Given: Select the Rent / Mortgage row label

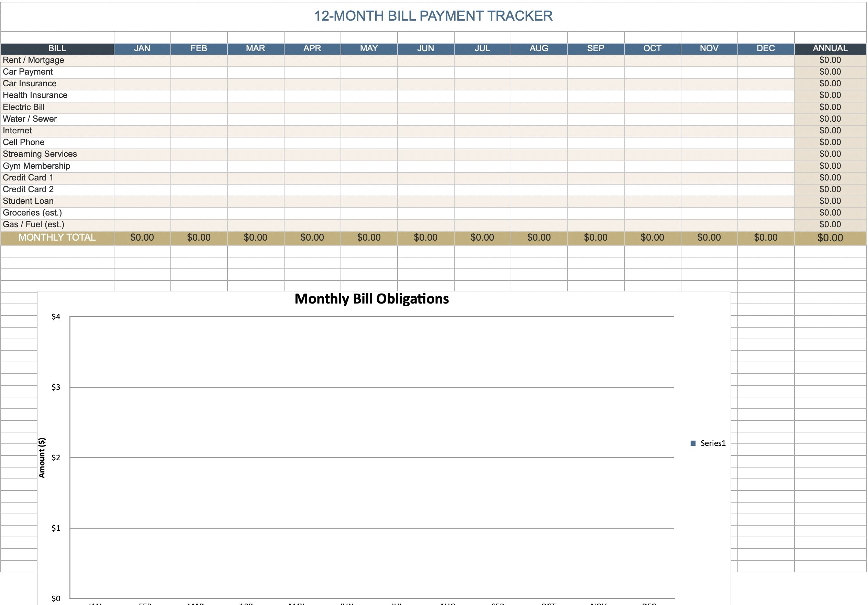Looking at the screenshot, I should point(33,60).
